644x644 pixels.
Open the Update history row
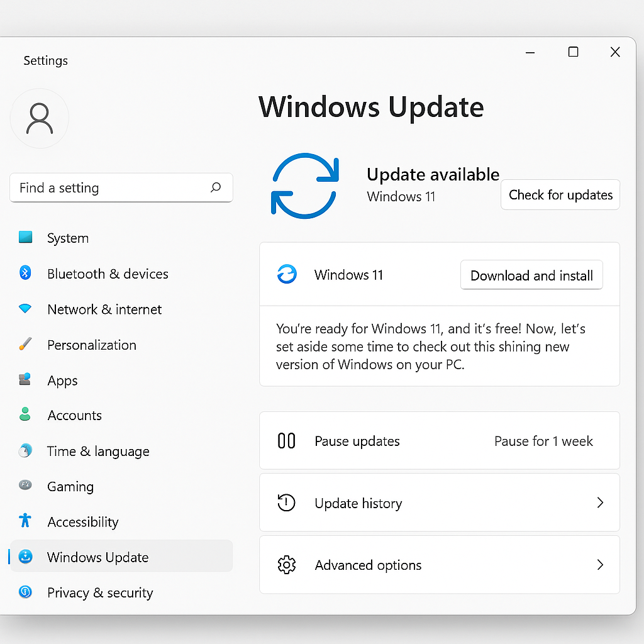(440, 502)
